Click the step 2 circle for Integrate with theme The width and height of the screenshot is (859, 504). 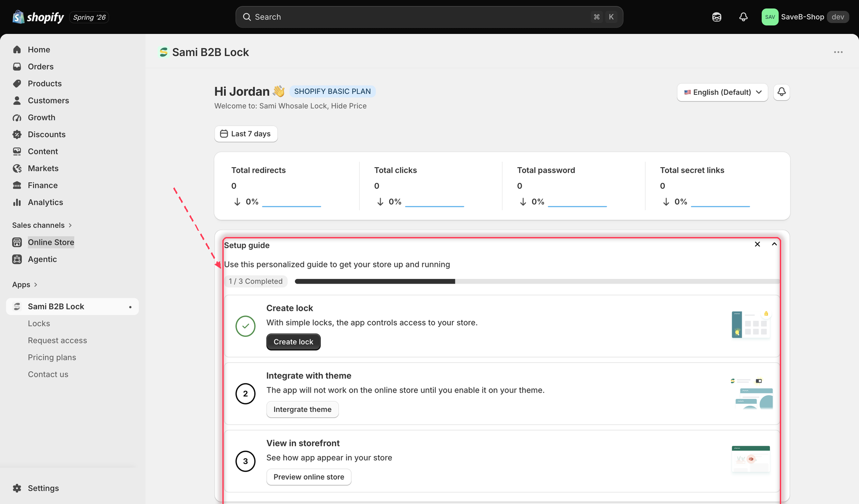coord(246,394)
